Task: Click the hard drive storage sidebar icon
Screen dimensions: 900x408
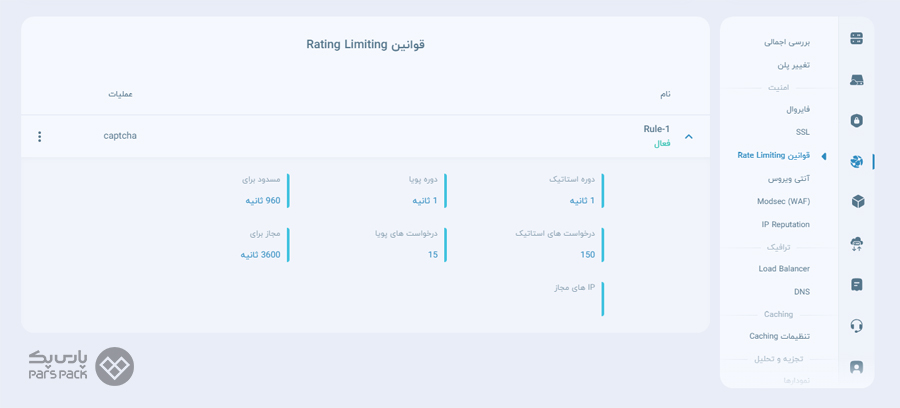Action: (x=856, y=80)
